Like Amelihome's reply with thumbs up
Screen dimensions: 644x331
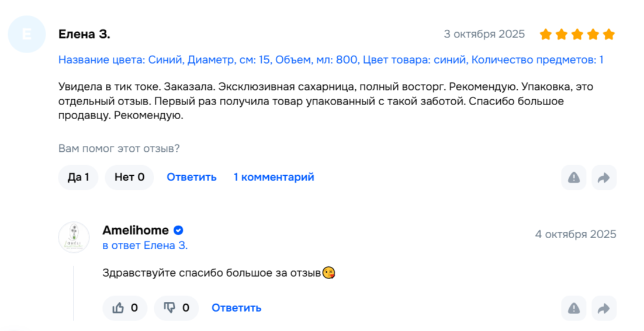pos(125,308)
